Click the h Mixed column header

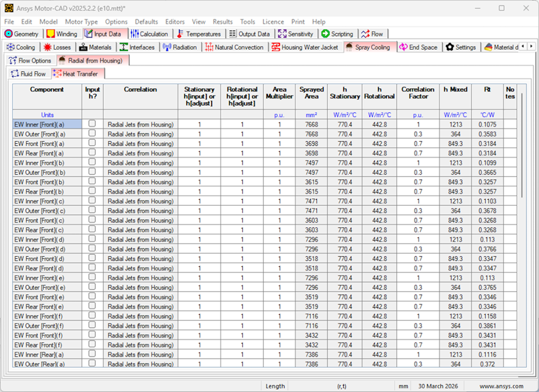(x=456, y=97)
